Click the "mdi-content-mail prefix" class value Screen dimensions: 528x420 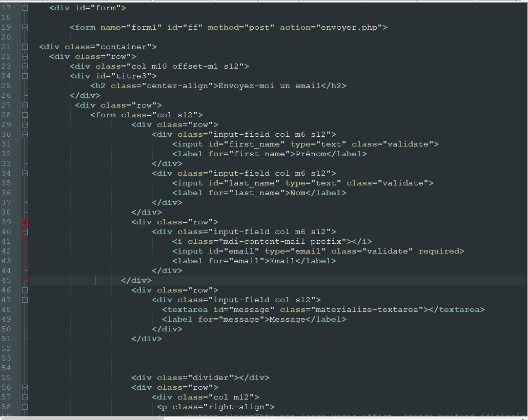pos(282,242)
